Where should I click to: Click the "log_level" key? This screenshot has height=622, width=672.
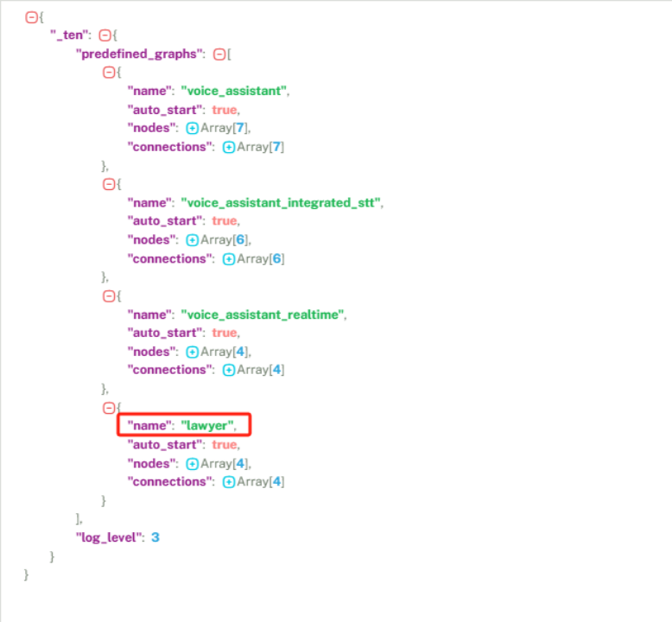coord(109,537)
